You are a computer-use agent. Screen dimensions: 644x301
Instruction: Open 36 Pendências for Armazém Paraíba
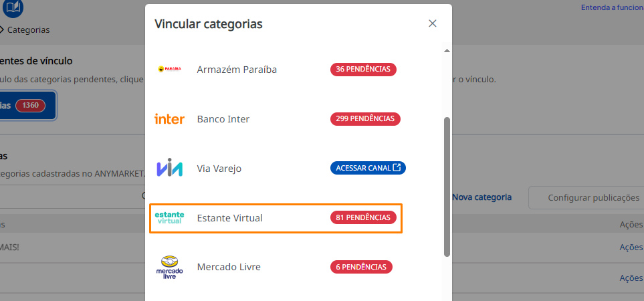[x=363, y=70]
